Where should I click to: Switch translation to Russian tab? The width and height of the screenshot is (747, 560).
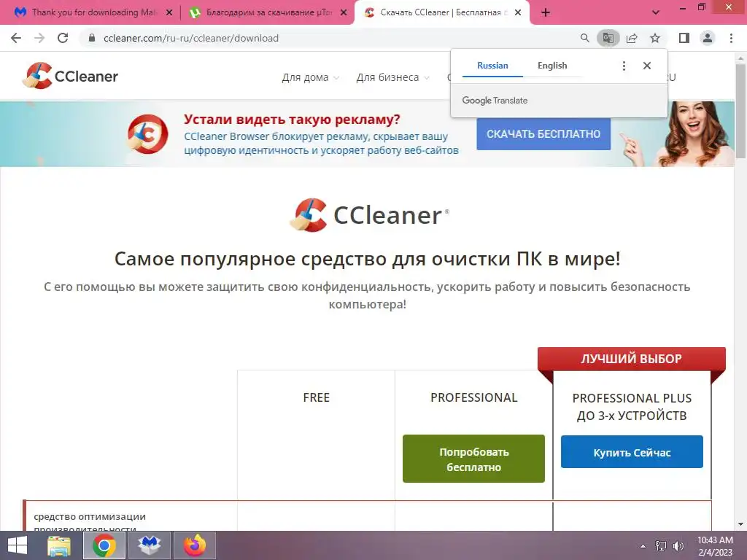492,66
